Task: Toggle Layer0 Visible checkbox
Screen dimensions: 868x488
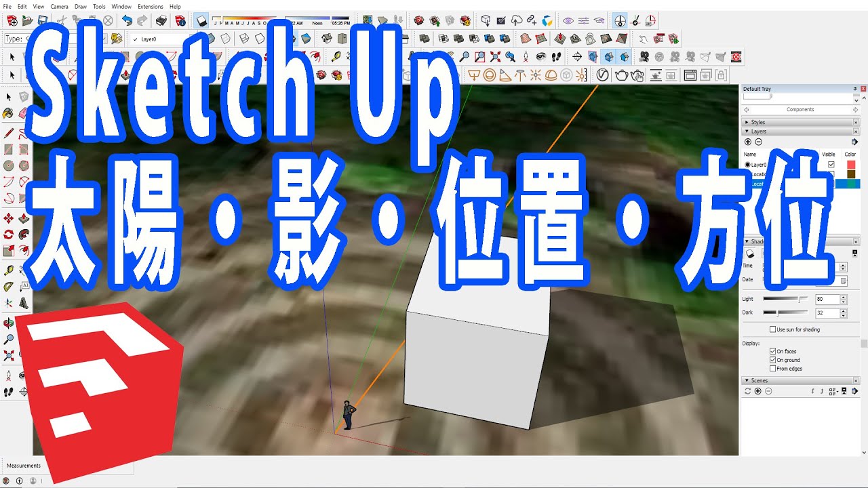Action: 831,165
